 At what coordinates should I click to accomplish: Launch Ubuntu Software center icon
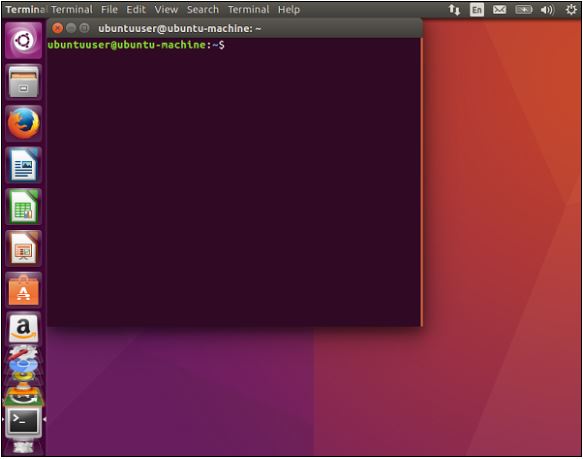[x=23, y=290]
